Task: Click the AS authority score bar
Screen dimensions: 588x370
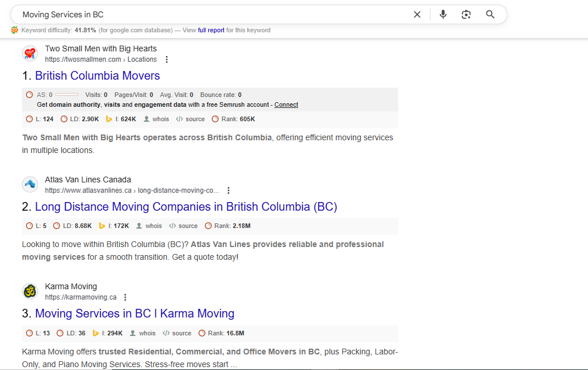Action: pyautogui.click(x=67, y=95)
